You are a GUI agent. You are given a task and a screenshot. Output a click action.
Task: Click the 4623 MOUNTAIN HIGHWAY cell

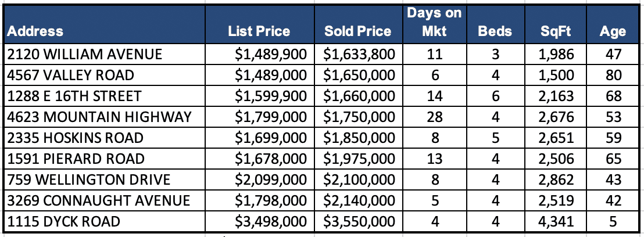(x=99, y=117)
